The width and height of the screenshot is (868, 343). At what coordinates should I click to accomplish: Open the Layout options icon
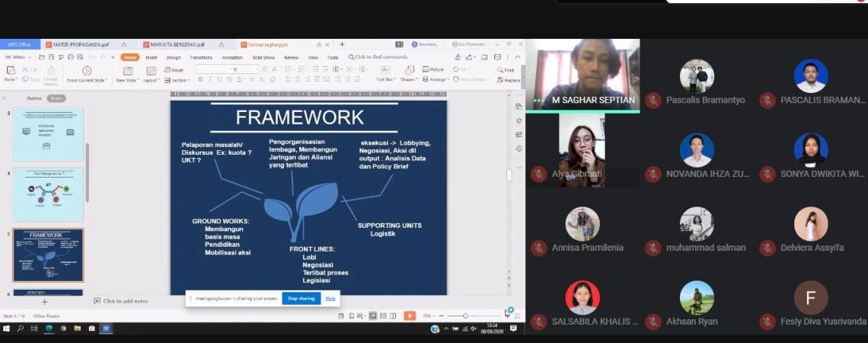(x=151, y=71)
